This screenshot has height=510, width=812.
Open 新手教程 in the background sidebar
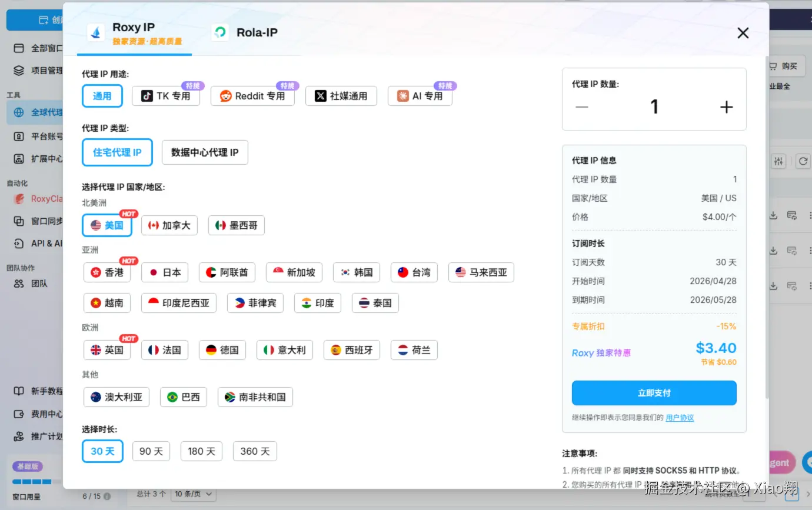click(x=38, y=391)
